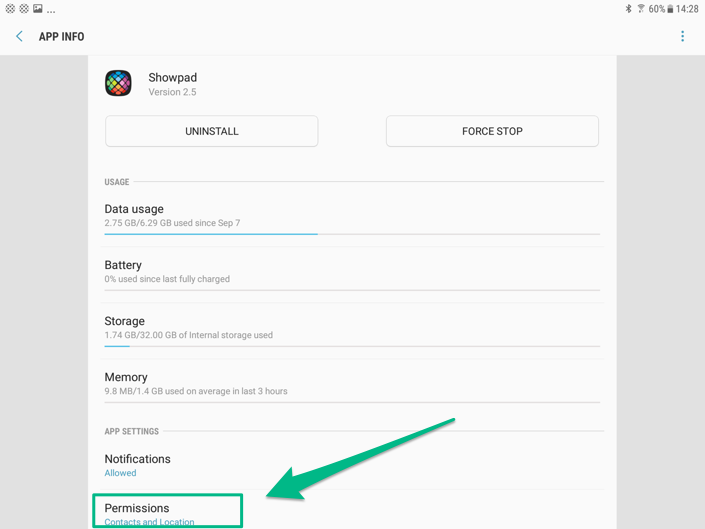Screen dimensions: 705x529
Task: Click the Data usage progress bar
Action: click(x=352, y=234)
